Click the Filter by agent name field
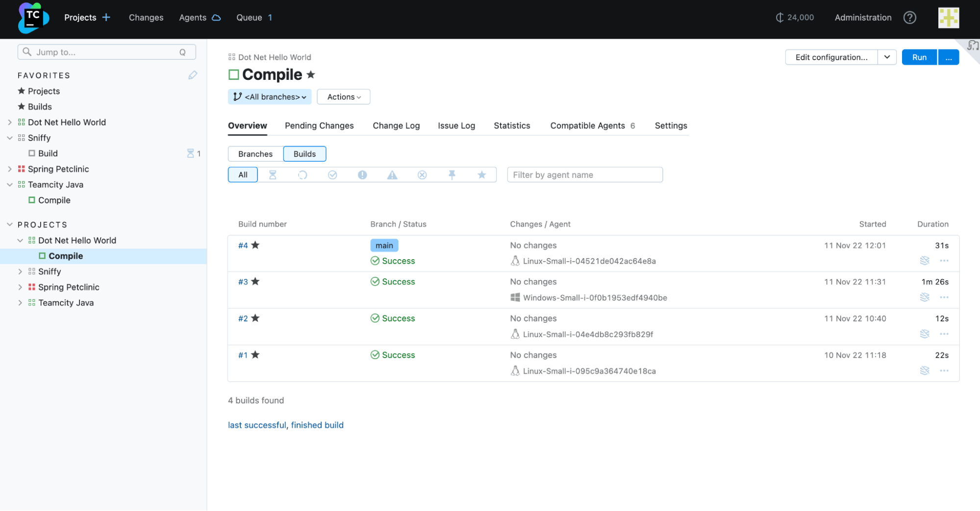The image size is (980, 511). coord(585,175)
